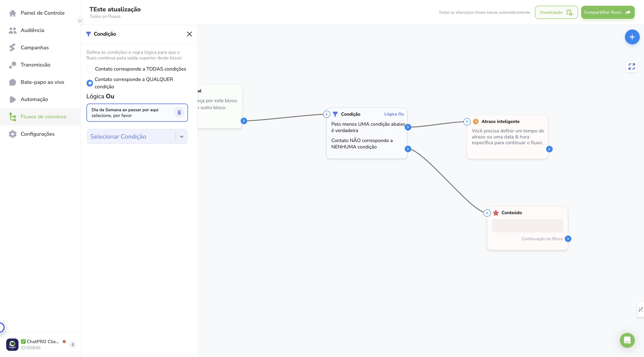Click the blue plus add-block button
Screen dimensions: 644x357
[x=632, y=37]
